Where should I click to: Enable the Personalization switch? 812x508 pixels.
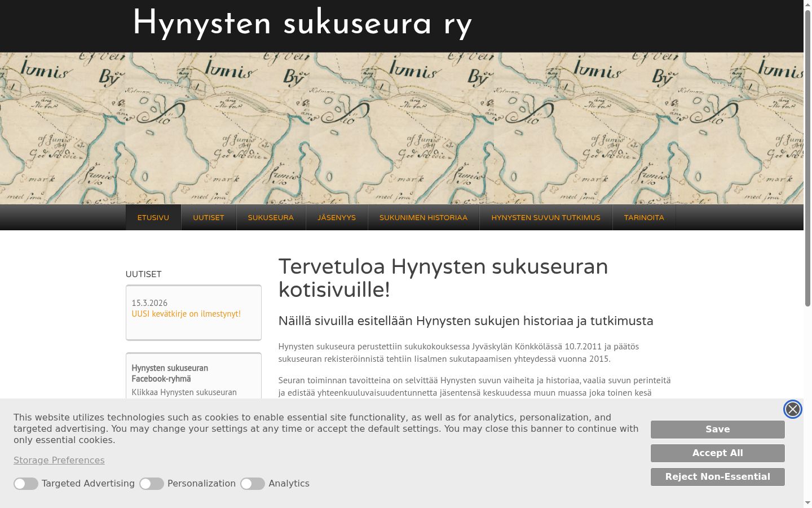[152, 484]
